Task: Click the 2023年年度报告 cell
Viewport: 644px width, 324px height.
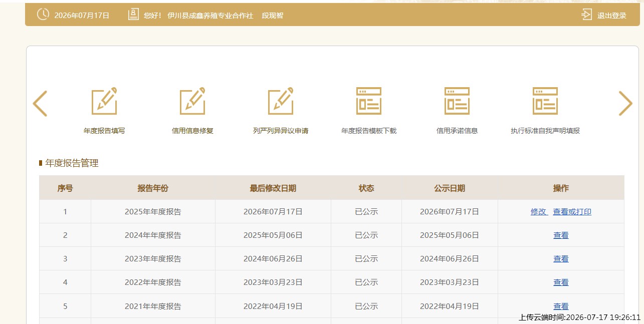Action: (153, 259)
